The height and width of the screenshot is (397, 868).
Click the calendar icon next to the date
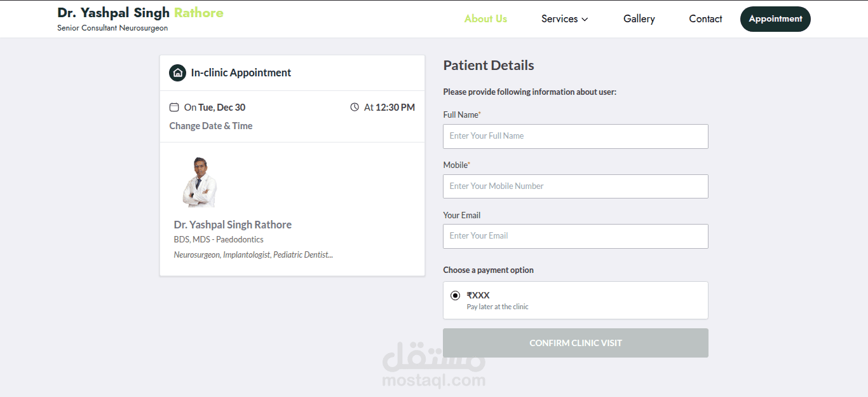click(174, 108)
